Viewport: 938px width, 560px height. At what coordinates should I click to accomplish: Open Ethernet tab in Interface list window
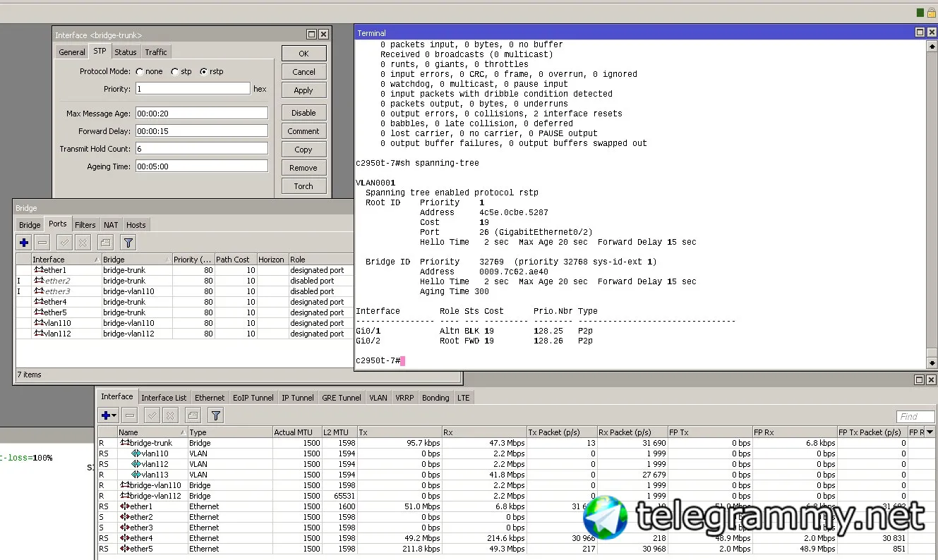[x=210, y=398]
